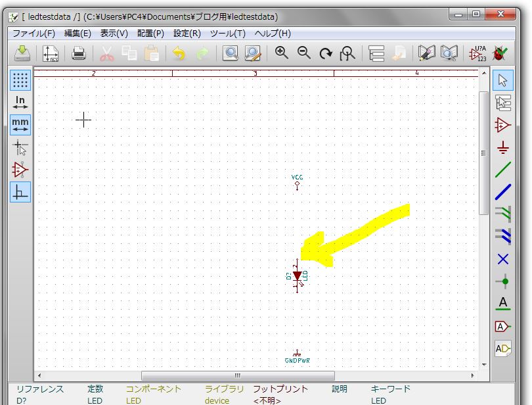Click the scroll down arrow
Image resolution: width=532 pixels, height=405 pixels.
(x=484, y=365)
